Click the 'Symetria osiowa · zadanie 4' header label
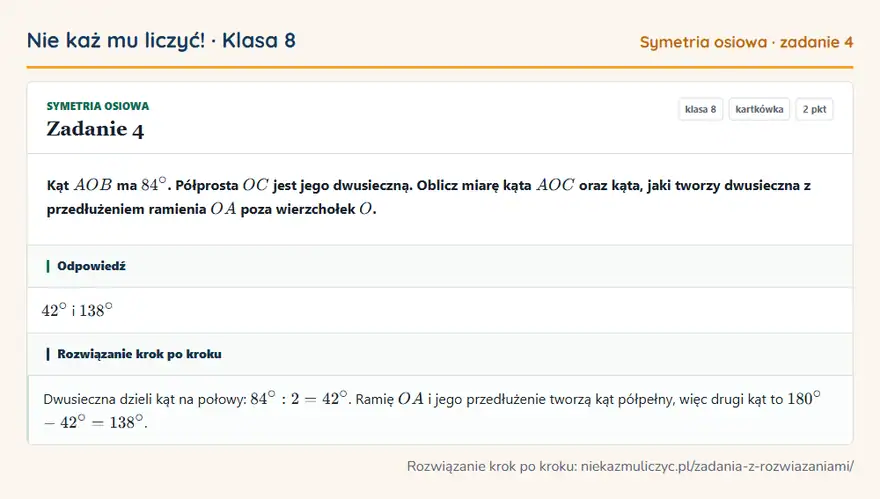Screen dimensions: 880x499 746,42
